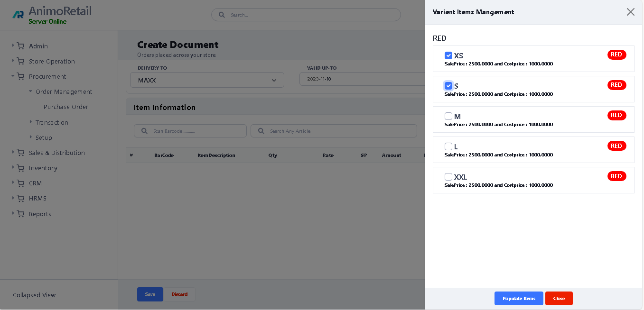Select the HRMS sidebar menu item

pyautogui.click(x=37, y=198)
